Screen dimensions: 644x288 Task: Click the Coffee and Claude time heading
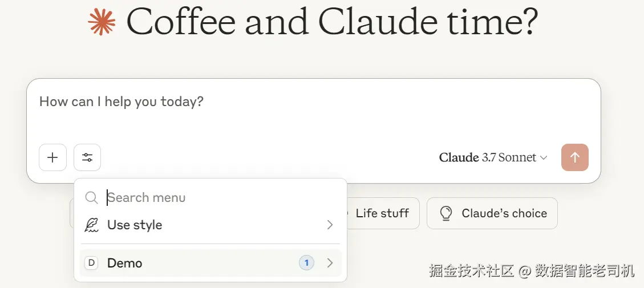pos(331,22)
